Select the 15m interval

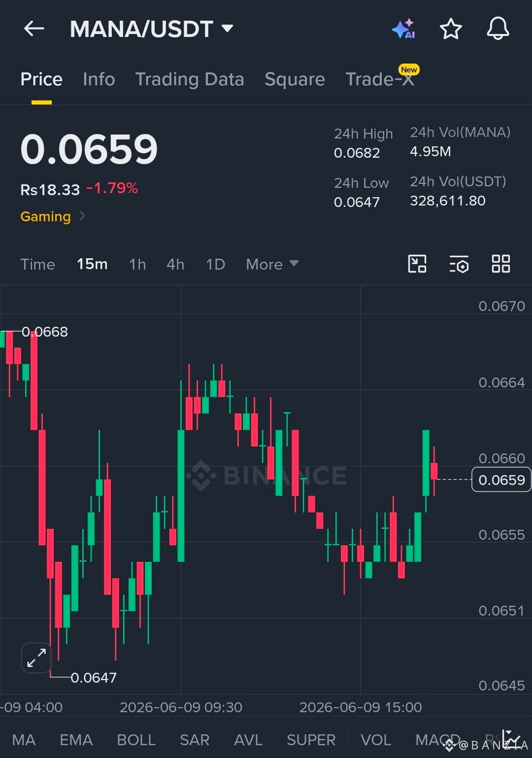click(92, 264)
